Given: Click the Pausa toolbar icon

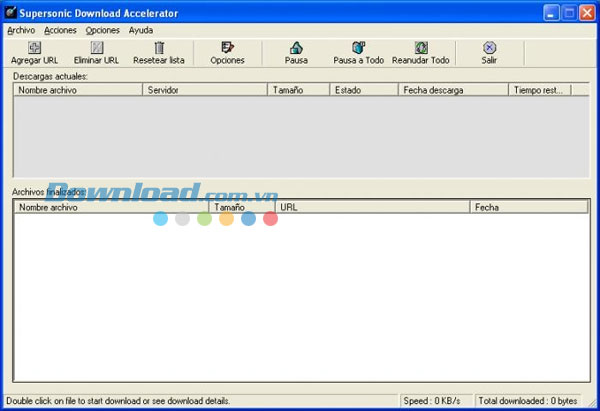Looking at the screenshot, I should [x=296, y=48].
